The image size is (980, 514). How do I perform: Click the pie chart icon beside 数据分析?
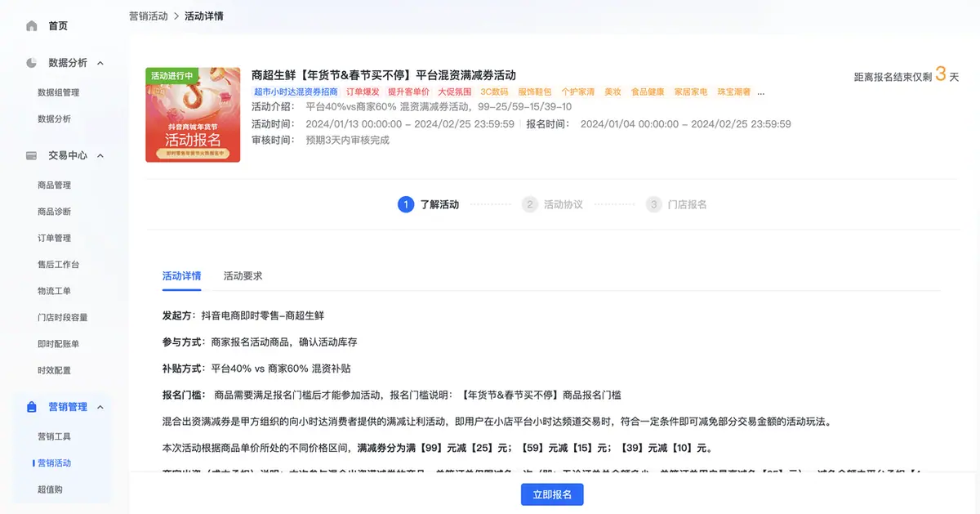pyautogui.click(x=32, y=63)
